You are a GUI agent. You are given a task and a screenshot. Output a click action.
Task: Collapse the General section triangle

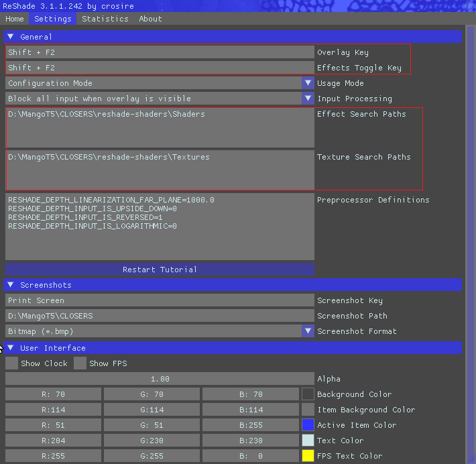click(x=11, y=37)
